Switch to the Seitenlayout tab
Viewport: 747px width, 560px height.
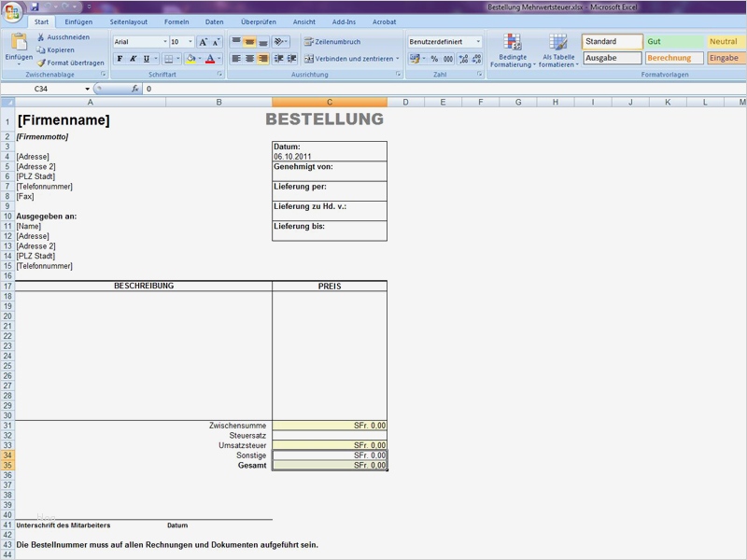[128, 21]
